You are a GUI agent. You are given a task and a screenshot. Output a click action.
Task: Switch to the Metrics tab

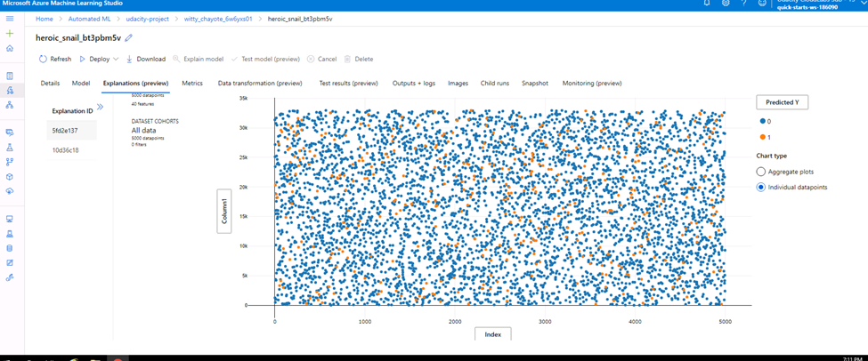(192, 83)
